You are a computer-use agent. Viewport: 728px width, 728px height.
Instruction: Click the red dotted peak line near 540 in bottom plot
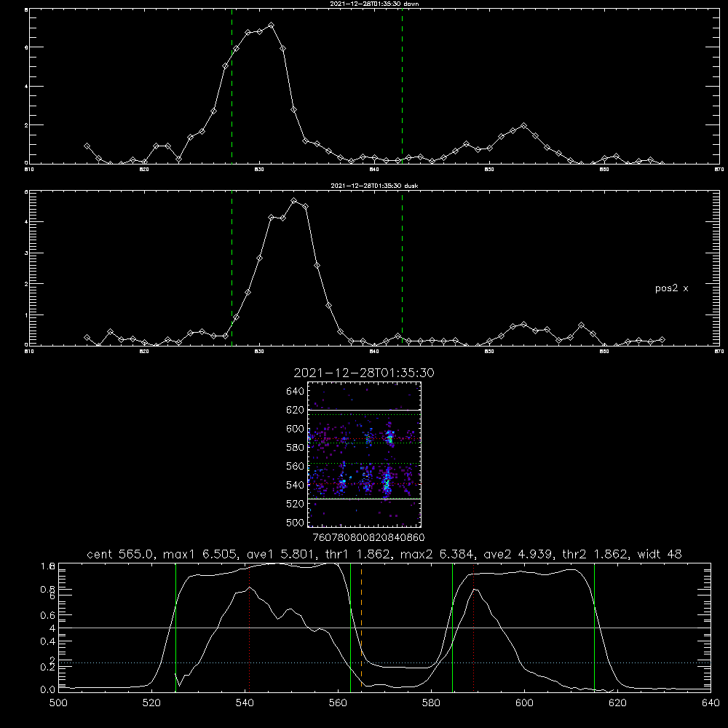[249, 629]
